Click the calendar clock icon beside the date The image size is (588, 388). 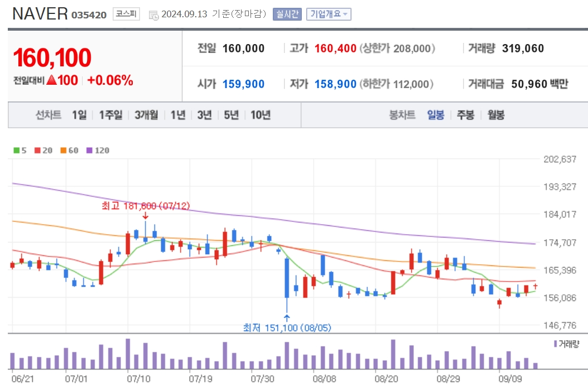[x=154, y=16]
